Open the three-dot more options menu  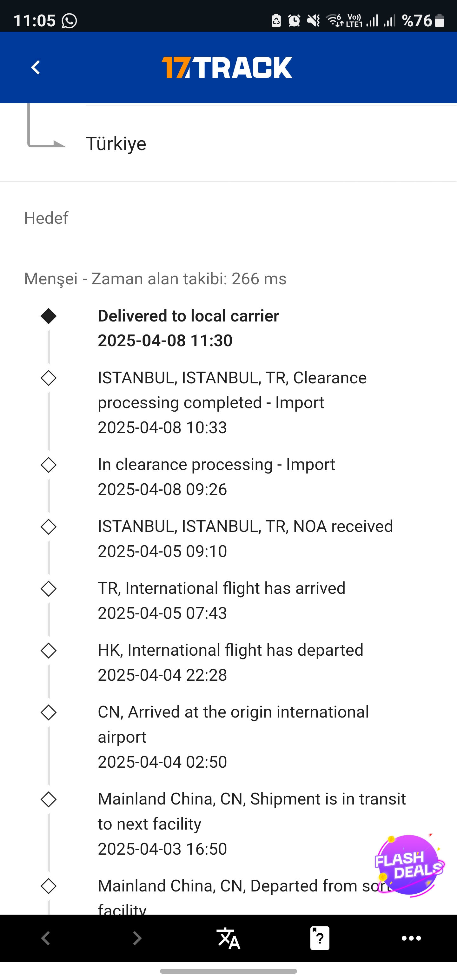pyautogui.click(x=411, y=938)
